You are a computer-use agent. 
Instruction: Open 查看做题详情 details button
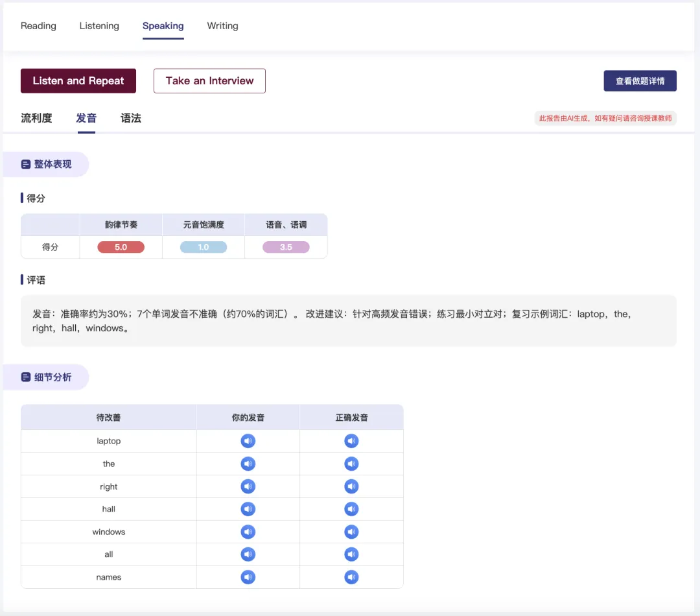(x=640, y=81)
